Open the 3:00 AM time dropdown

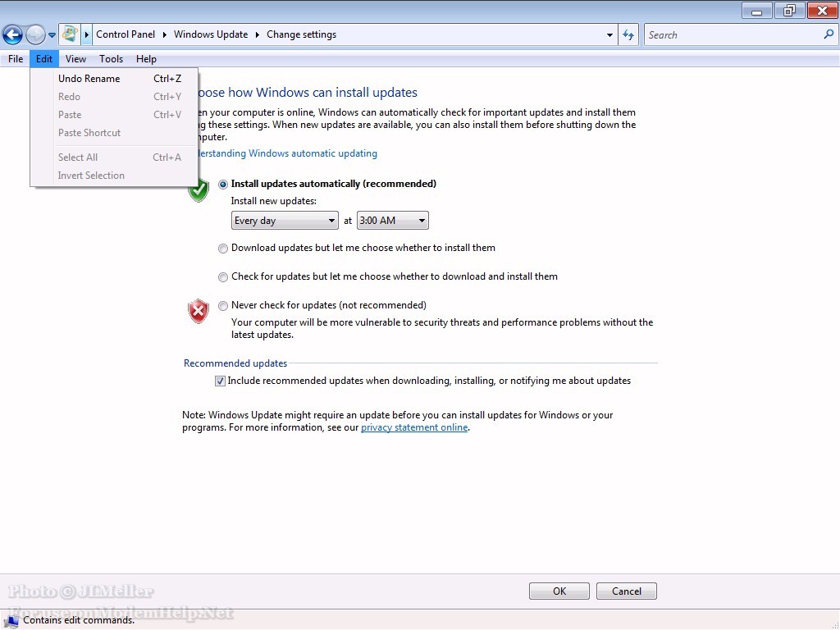393,221
